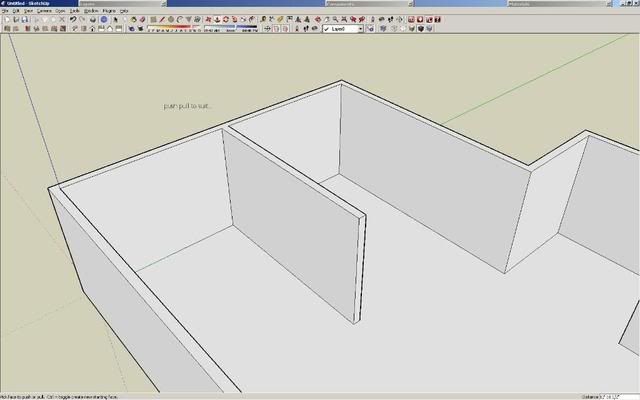Select the Tape Measure tool
640x400 pixels.
[x=263, y=20]
